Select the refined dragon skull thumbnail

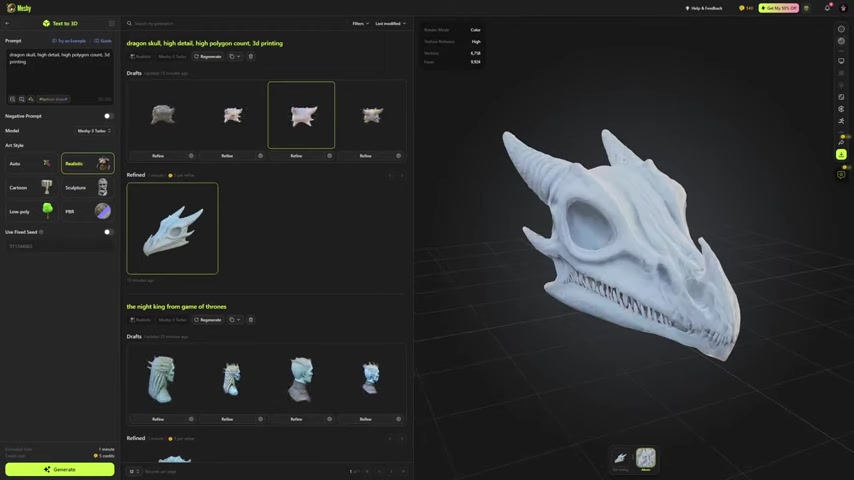coord(172,228)
